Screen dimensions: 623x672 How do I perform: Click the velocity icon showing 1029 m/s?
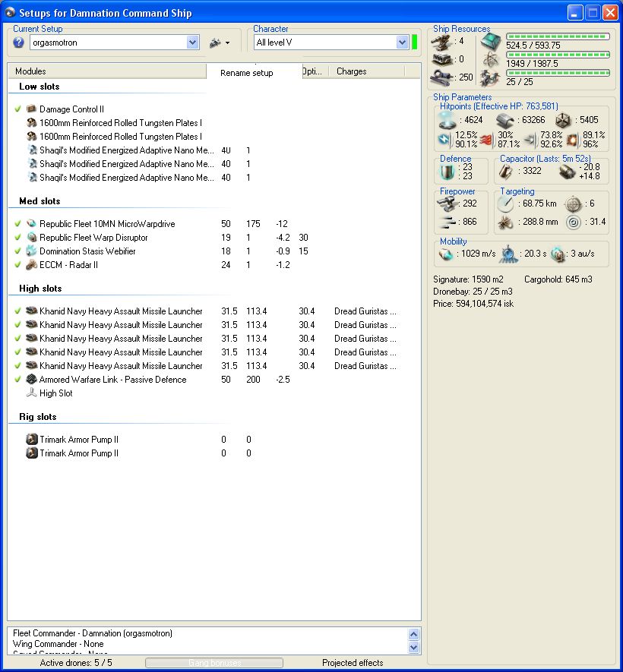click(446, 254)
